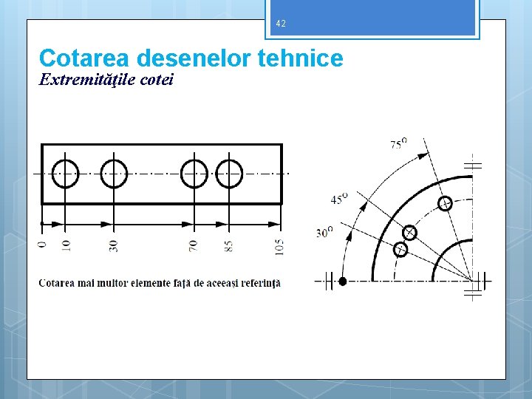Click the 45° angle label
The height and width of the screenshot is (399, 532).
339,199
